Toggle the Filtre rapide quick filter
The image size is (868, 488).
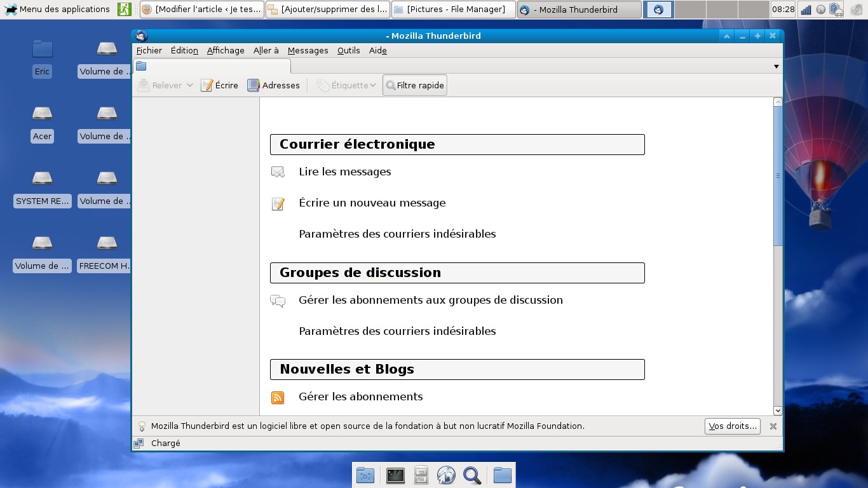pos(415,85)
